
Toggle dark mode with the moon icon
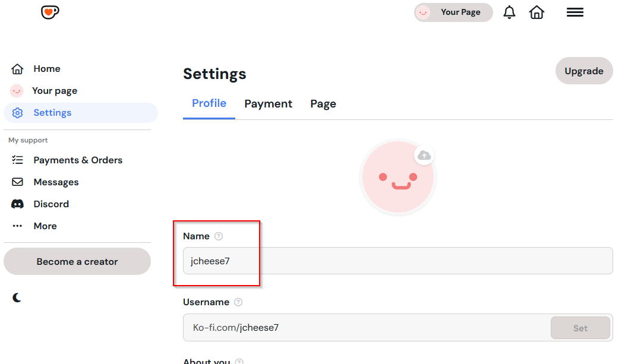click(x=17, y=297)
